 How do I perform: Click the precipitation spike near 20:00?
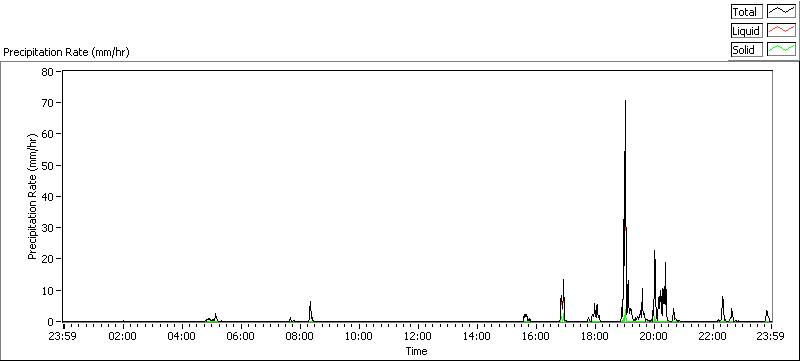pyautogui.click(x=655, y=251)
